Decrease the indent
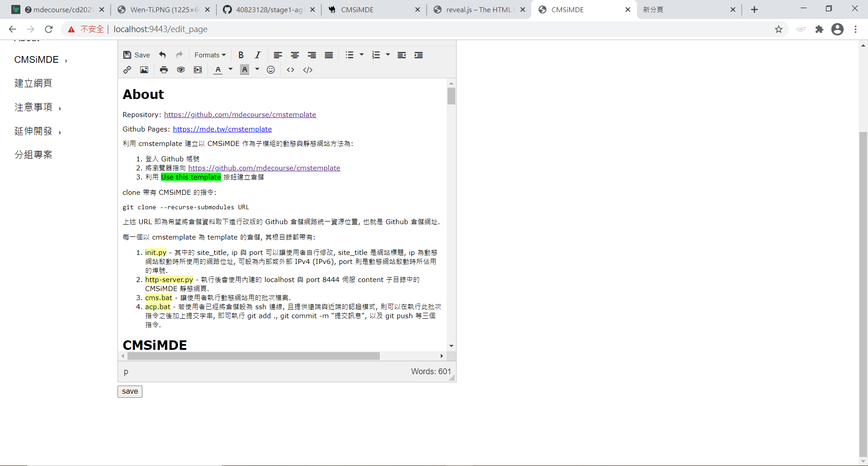The height and width of the screenshot is (466, 868). 401,55
